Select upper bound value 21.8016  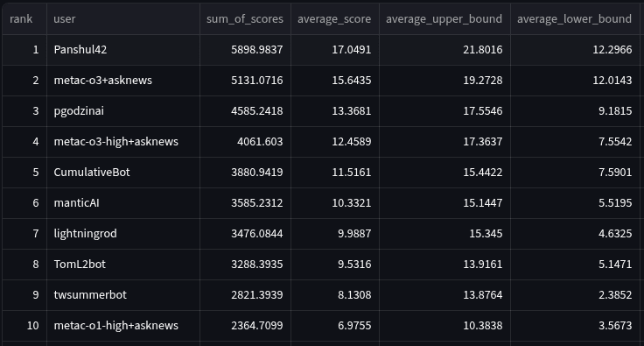(444, 50)
